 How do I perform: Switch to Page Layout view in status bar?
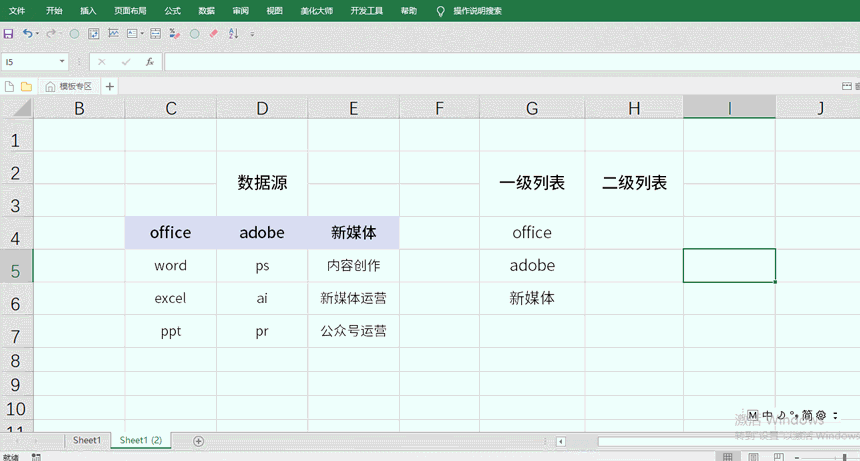click(754, 457)
